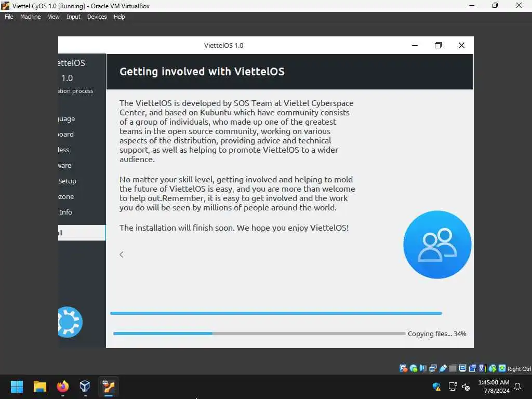The image size is (532, 399).
Task: Launch Firefox from the taskbar
Action: click(62, 387)
